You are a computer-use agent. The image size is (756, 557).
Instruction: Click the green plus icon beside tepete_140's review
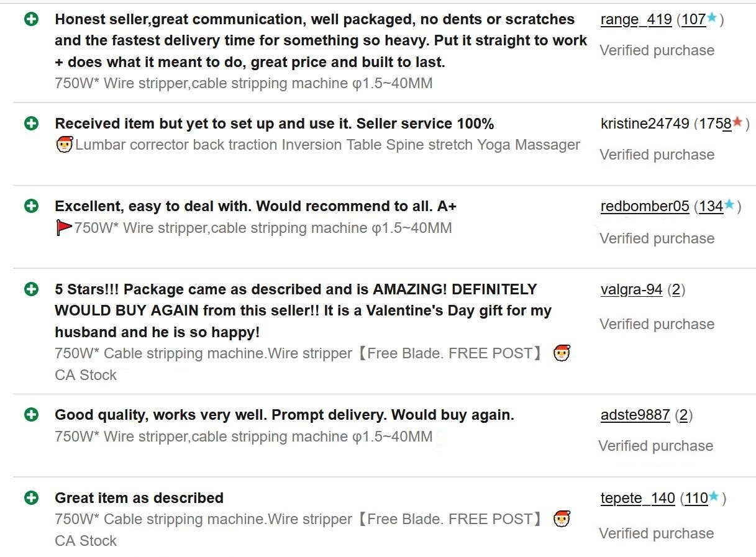[x=31, y=498]
